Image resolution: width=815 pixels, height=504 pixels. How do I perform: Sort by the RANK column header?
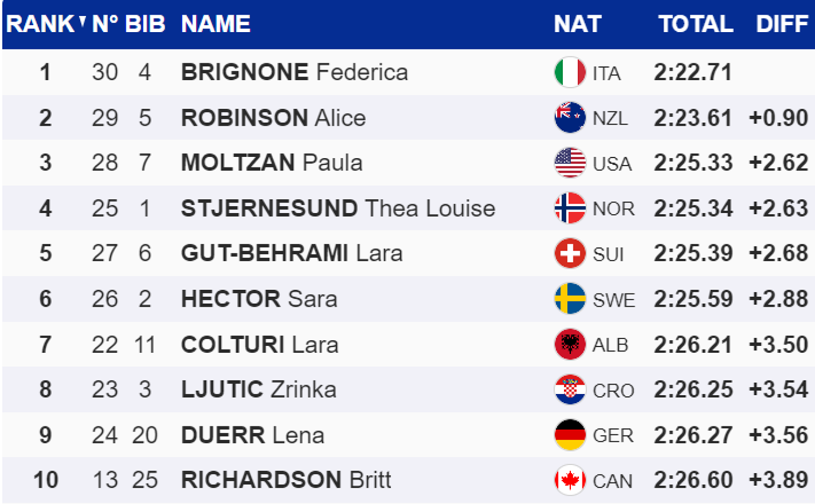[40, 24]
